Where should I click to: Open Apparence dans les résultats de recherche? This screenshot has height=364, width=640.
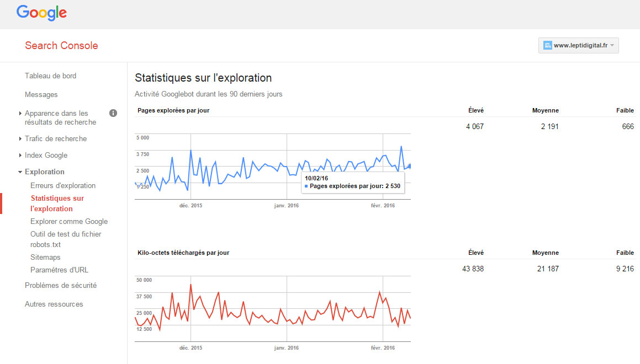click(60, 117)
